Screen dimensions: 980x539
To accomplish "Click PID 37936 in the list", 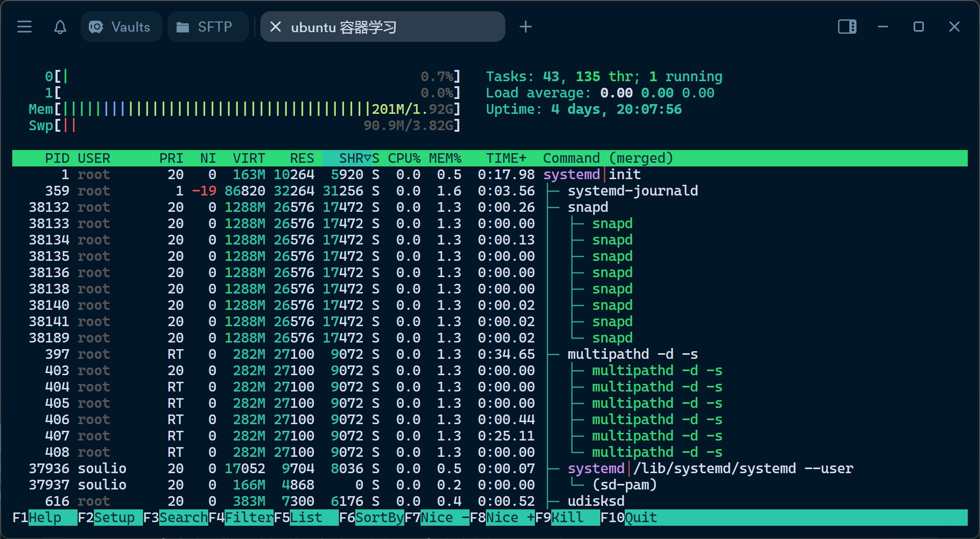I will point(49,469).
